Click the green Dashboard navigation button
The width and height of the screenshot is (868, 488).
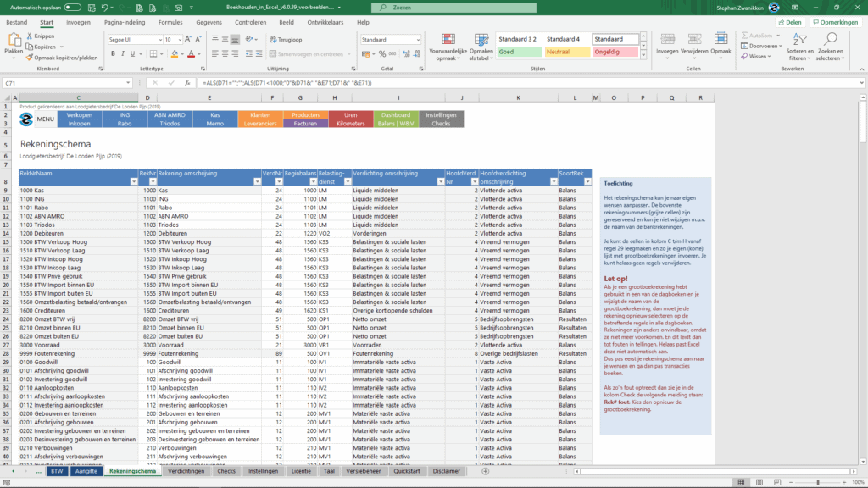394,114
